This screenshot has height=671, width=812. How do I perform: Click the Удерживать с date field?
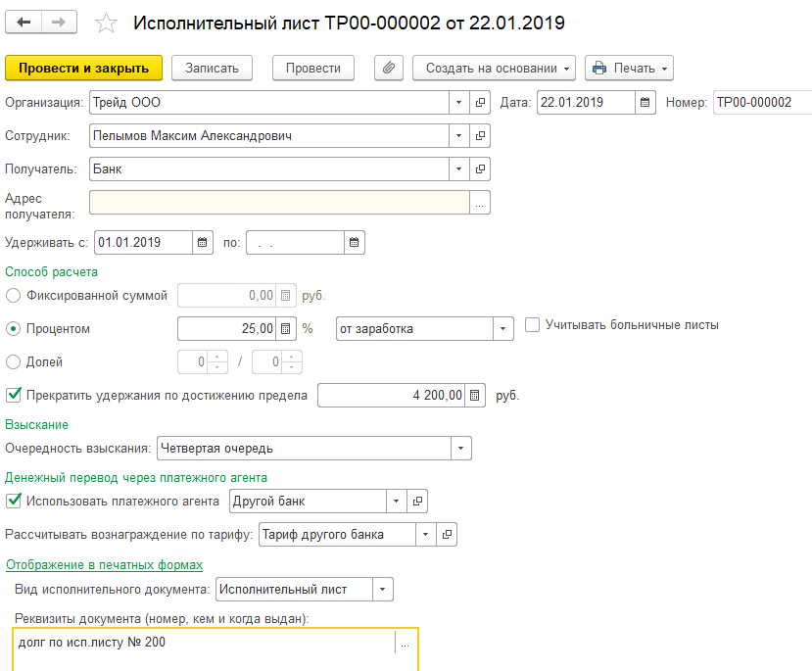pos(143,242)
